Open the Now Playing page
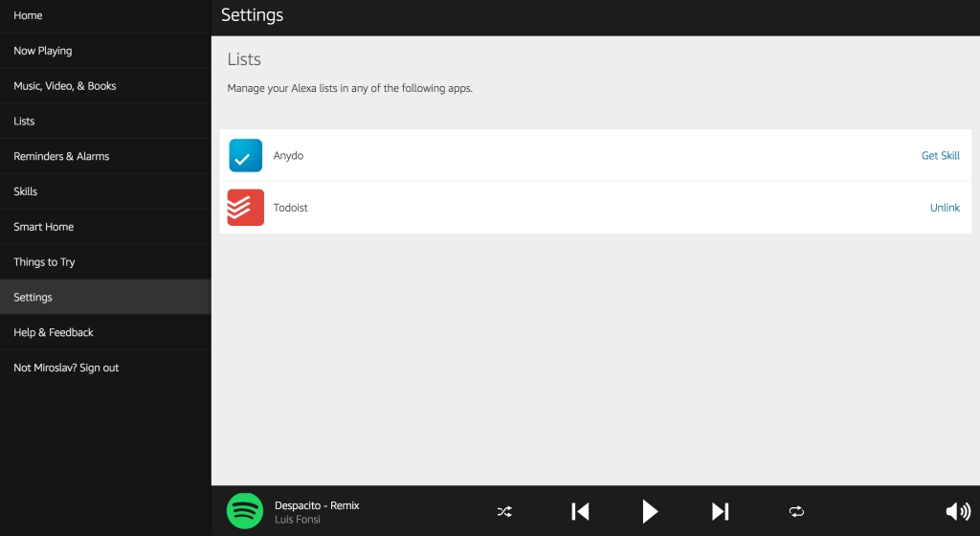Screen dimensions: 980x536 click(x=43, y=51)
